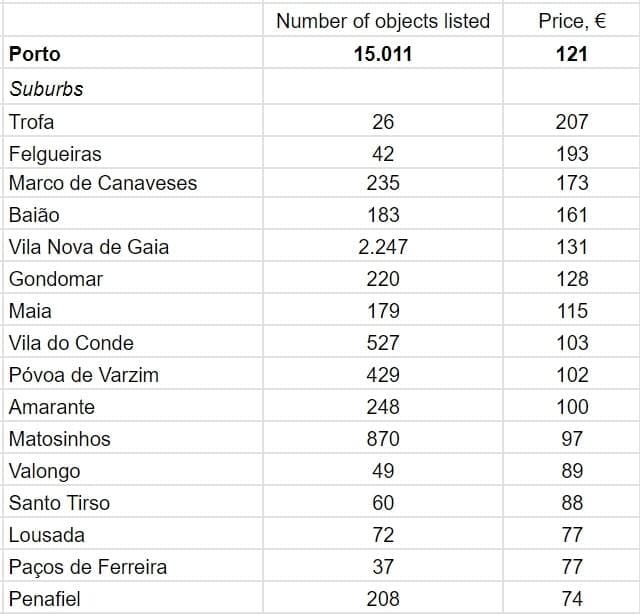Click the Trofa cell

tap(32, 122)
